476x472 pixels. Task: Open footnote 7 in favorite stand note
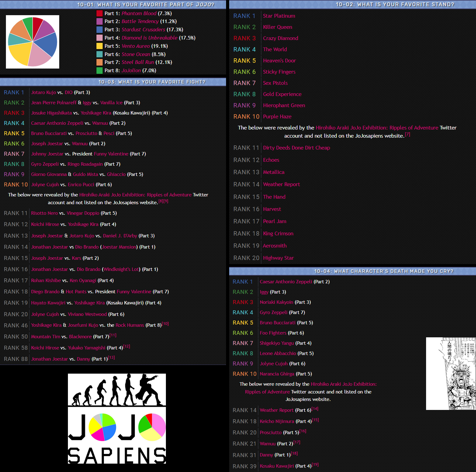click(407, 134)
